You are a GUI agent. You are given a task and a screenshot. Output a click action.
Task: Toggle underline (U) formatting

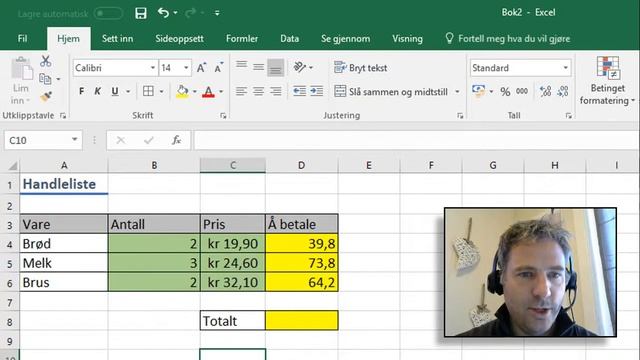pyautogui.click(x=115, y=91)
